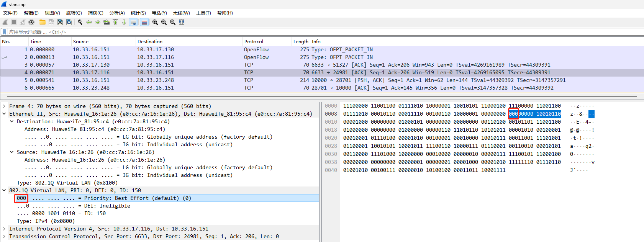Select Type: IPv4 (0x0800) field
This screenshot has width=644, height=242.
[46, 221]
